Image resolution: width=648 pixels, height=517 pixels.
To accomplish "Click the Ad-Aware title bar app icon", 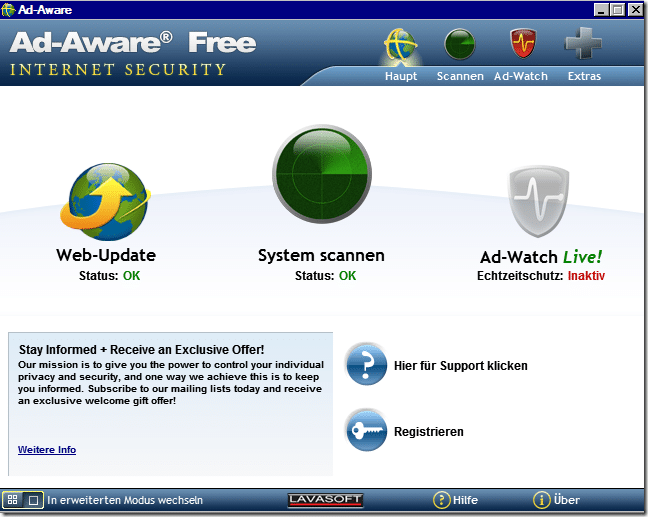I will click(x=8, y=10).
